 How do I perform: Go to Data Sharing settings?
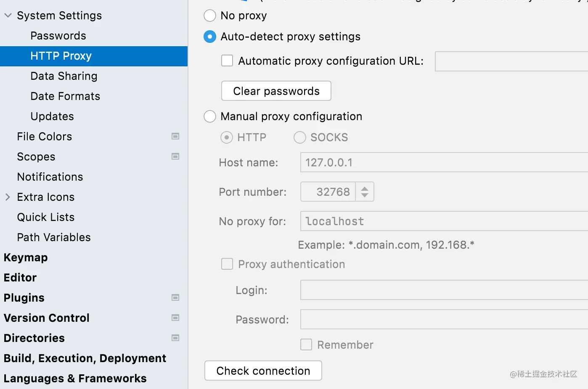tap(64, 76)
